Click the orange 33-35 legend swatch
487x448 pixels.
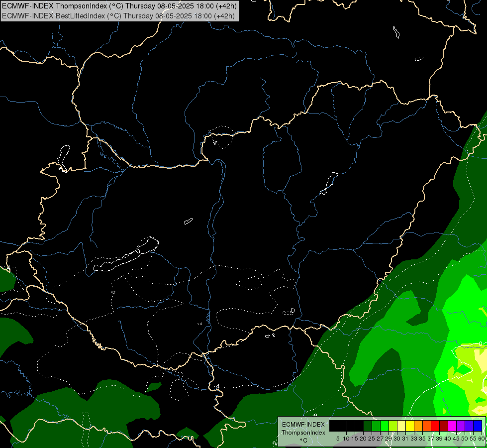[418, 426]
